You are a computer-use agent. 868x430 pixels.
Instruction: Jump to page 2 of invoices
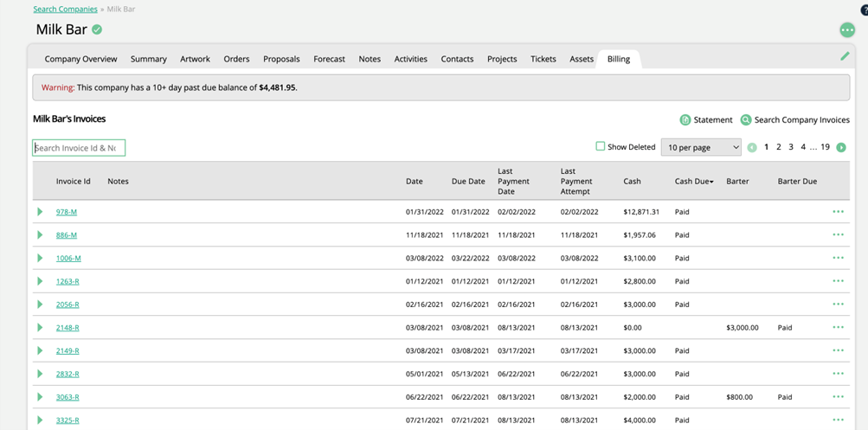[778, 147]
